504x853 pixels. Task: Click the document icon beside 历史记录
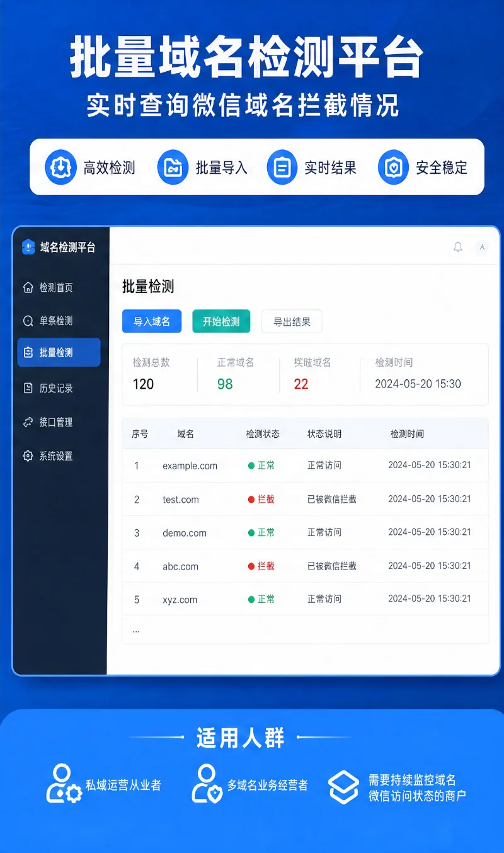tap(28, 388)
